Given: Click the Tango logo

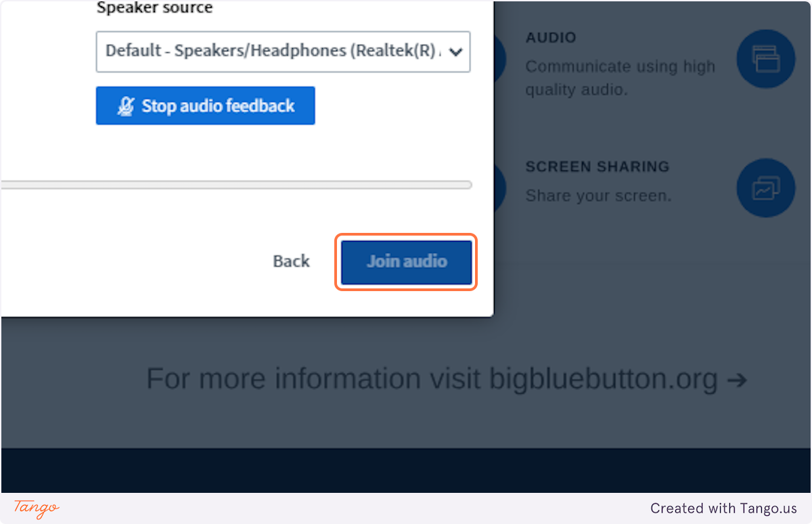Looking at the screenshot, I should point(37,508).
